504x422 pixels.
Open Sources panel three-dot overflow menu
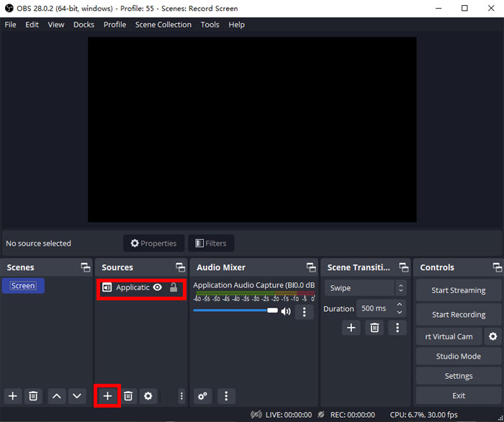[x=181, y=396]
